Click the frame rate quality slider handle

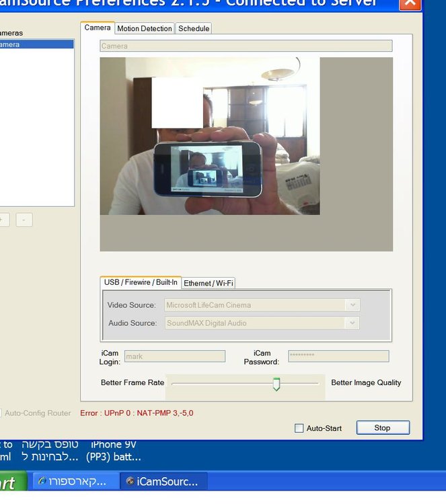[276, 384]
